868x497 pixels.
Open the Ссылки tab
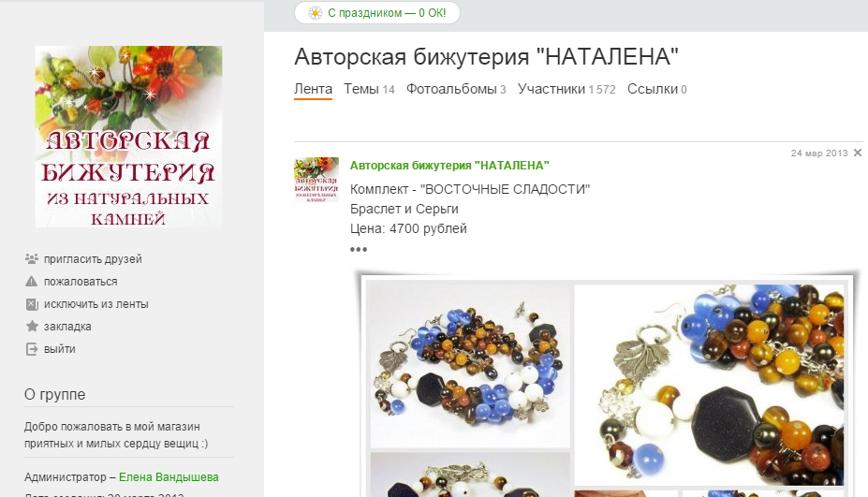click(656, 89)
